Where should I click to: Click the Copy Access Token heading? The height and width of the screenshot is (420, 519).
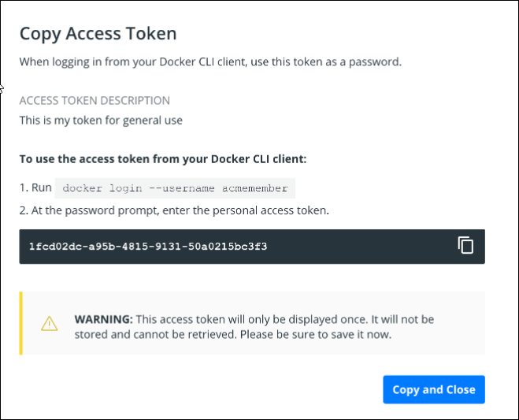98,33
